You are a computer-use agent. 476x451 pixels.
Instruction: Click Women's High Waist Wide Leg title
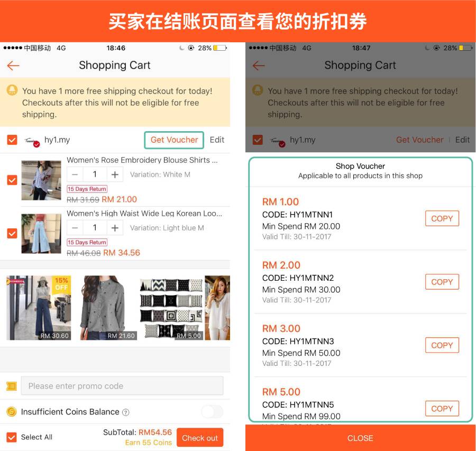[x=144, y=214]
